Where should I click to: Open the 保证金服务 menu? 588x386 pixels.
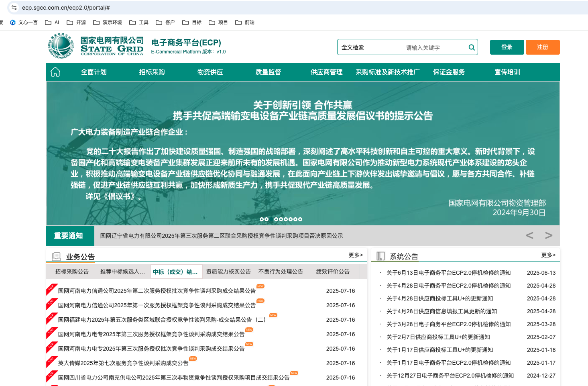coord(449,72)
